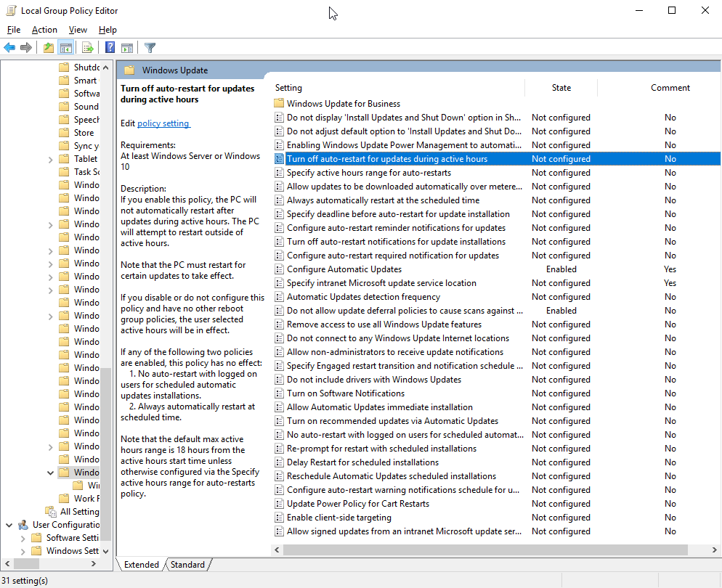
Task: Open the 'policy setting' edit link
Action: point(163,123)
